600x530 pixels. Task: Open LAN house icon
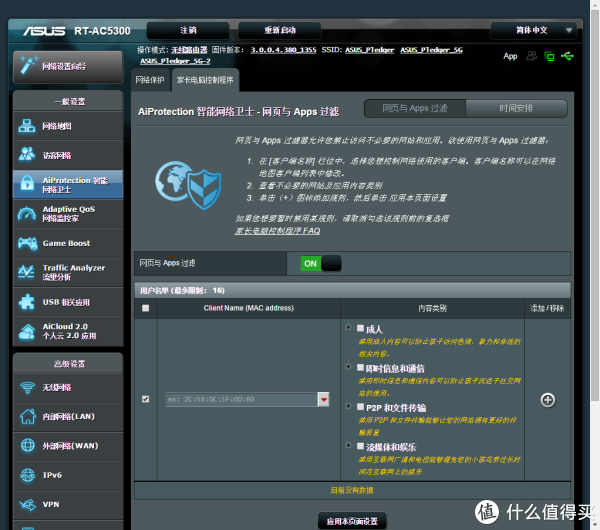point(28,416)
